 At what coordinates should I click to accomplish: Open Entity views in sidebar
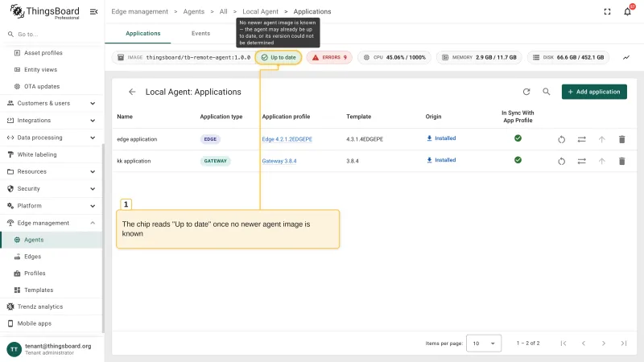tap(51, 70)
